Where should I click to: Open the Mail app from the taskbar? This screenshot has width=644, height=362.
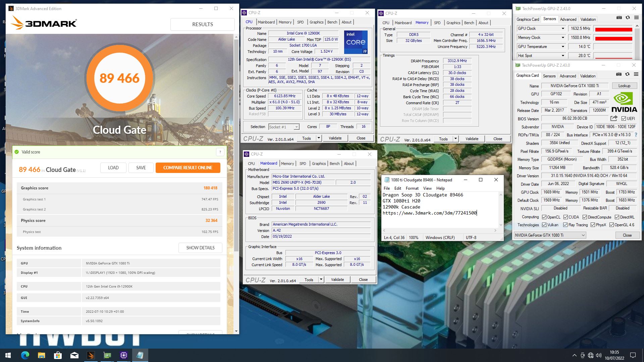point(74,355)
